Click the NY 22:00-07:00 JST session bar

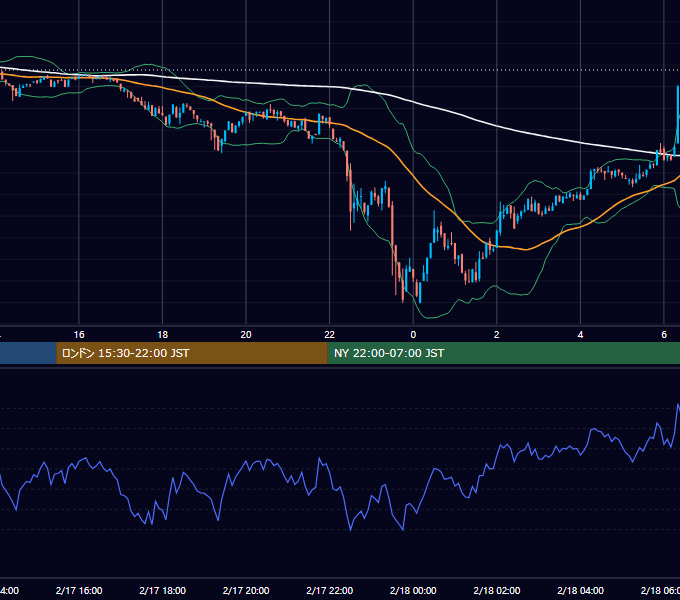pyautogui.click(x=503, y=353)
